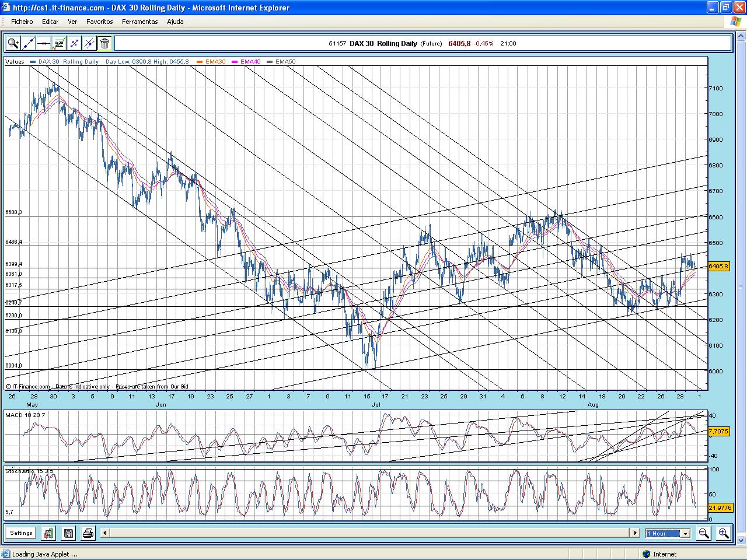Open the candlestick chart style icon
Screen dimensions: 747x560
[x=48, y=533]
